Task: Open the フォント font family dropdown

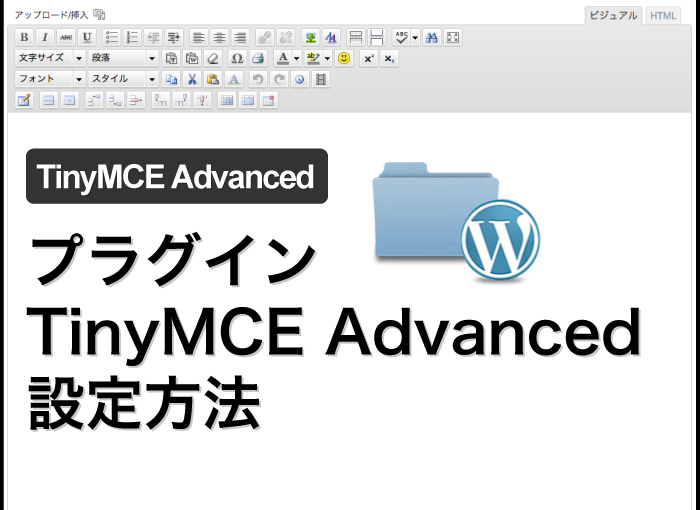Action: tap(50, 79)
